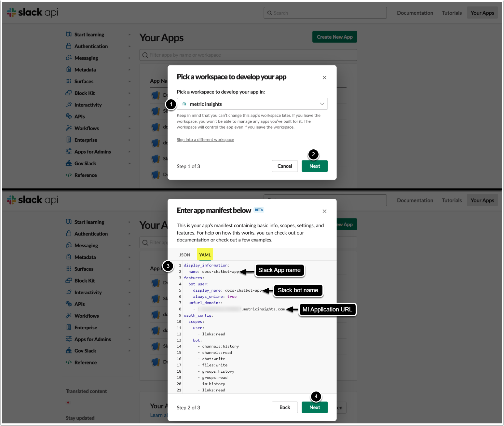Select the YAML manifest tab

(x=205, y=255)
